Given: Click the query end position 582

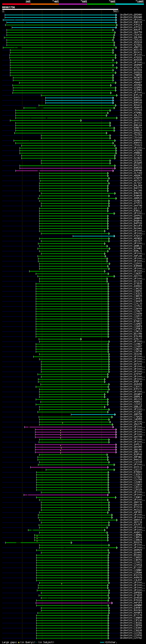Looking at the screenshot, I should [x=115, y=11].
